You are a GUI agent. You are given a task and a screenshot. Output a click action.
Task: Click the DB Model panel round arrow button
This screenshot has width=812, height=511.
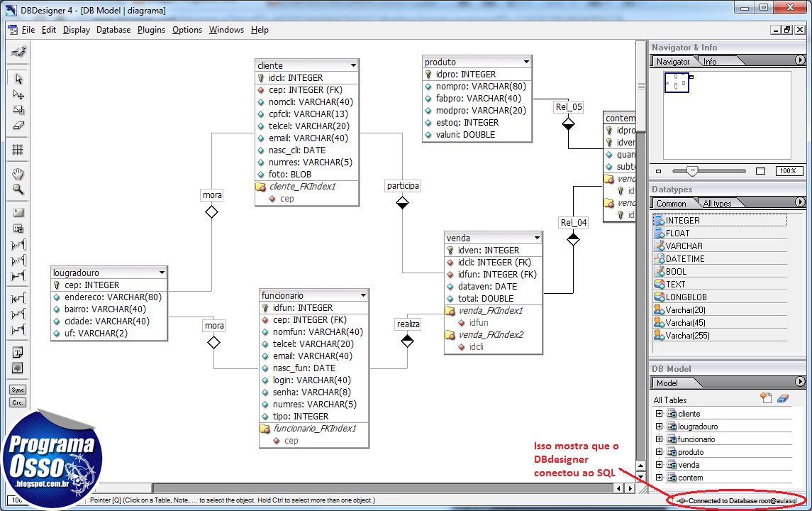(x=800, y=381)
